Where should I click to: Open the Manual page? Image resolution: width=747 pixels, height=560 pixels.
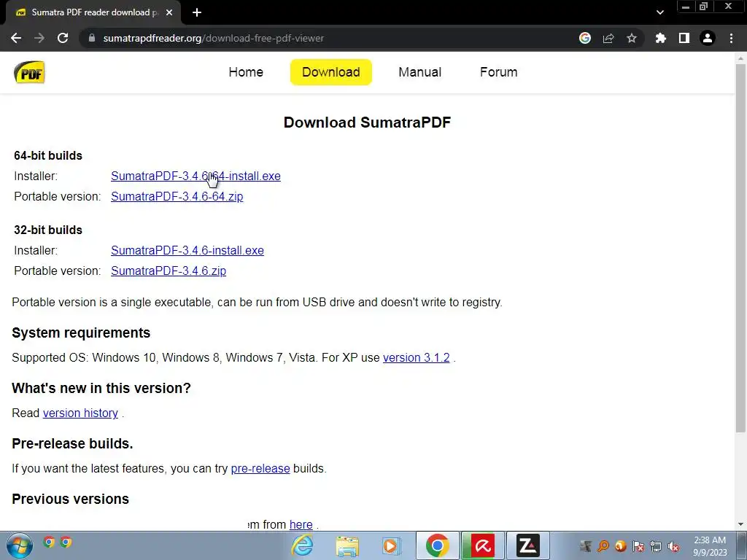coord(419,72)
